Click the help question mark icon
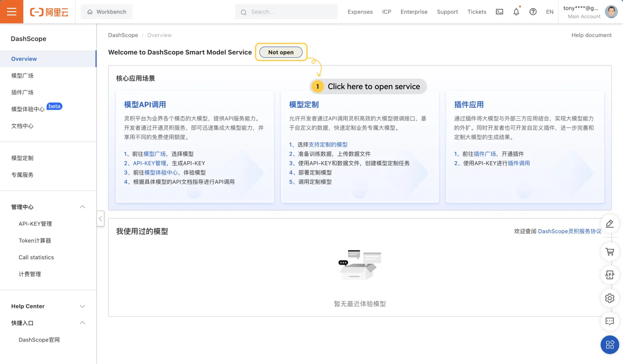This screenshot has width=623, height=364. [x=533, y=12]
